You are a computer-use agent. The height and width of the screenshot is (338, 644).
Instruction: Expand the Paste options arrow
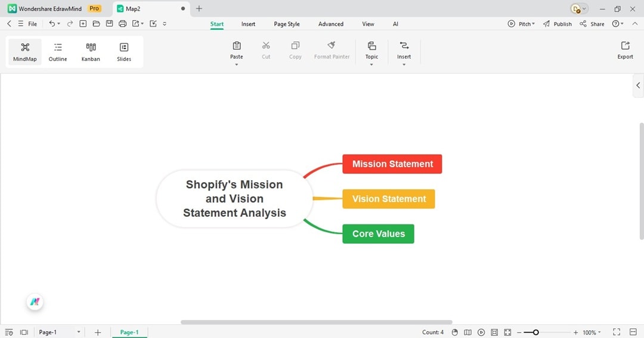(x=237, y=64)
